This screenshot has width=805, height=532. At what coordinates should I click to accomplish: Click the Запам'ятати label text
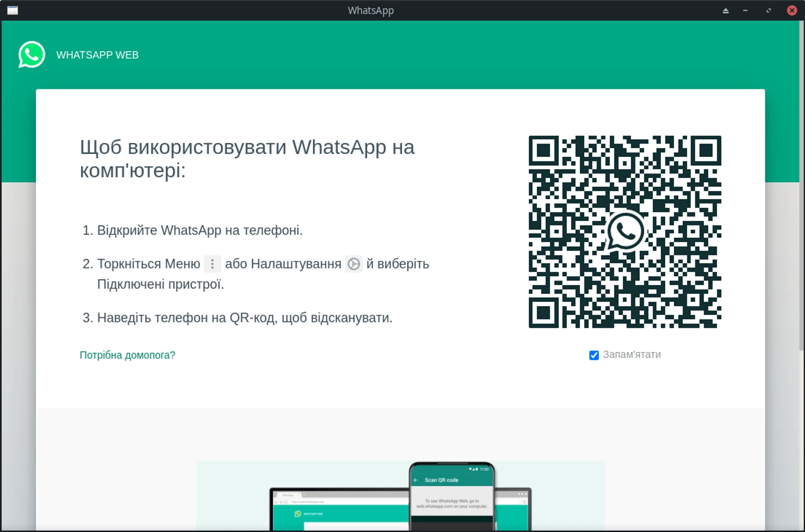coord(632,355)
